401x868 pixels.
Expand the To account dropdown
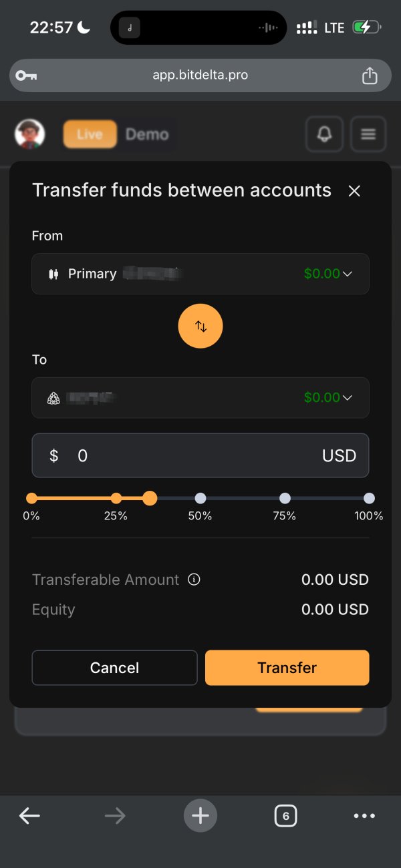click(200, 398)
